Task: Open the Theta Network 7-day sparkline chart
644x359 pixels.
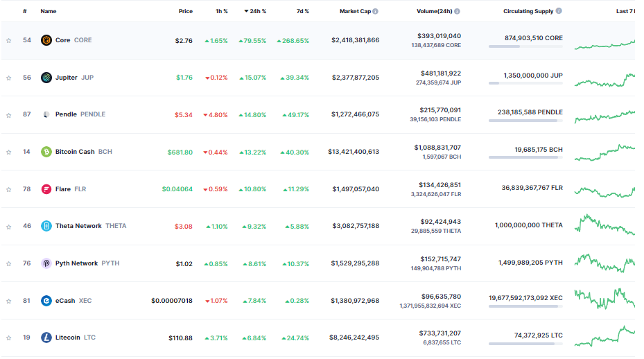Action: [604, 225]
